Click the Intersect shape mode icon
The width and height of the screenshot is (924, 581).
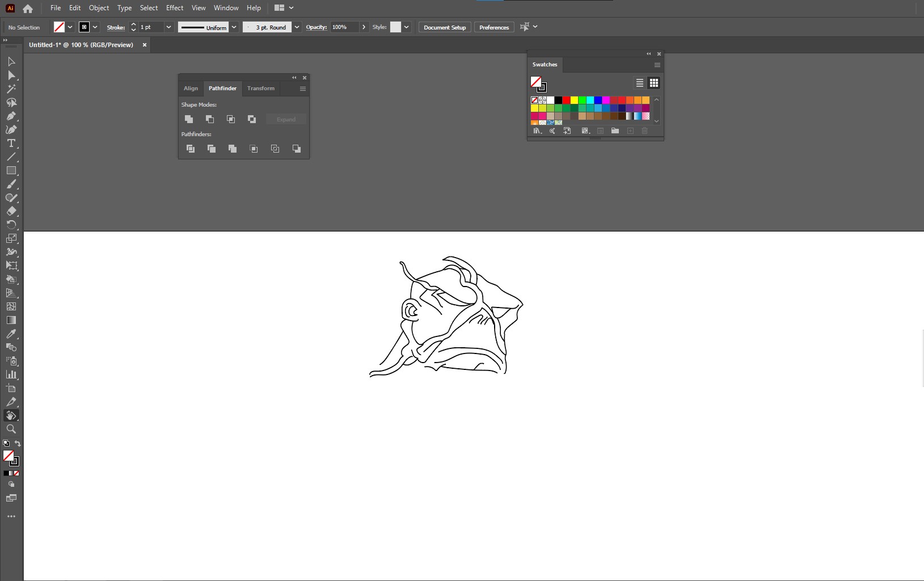(231, 119)
